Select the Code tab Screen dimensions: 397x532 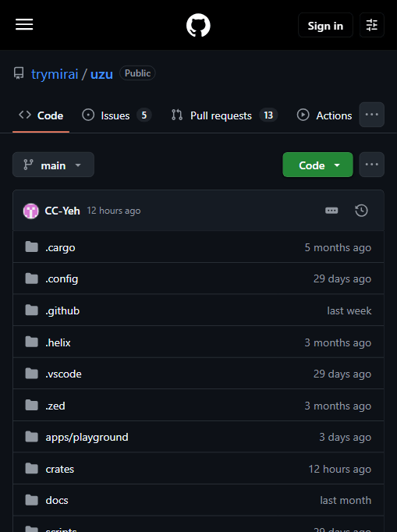click(x=41, y=115)
